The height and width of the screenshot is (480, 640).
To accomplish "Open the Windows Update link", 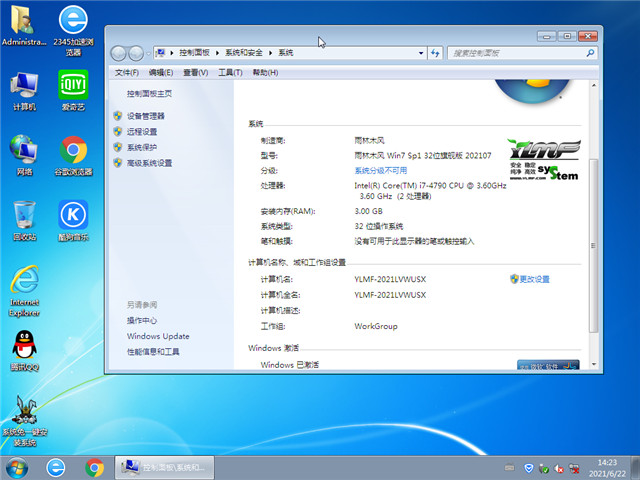I will 158,336.
